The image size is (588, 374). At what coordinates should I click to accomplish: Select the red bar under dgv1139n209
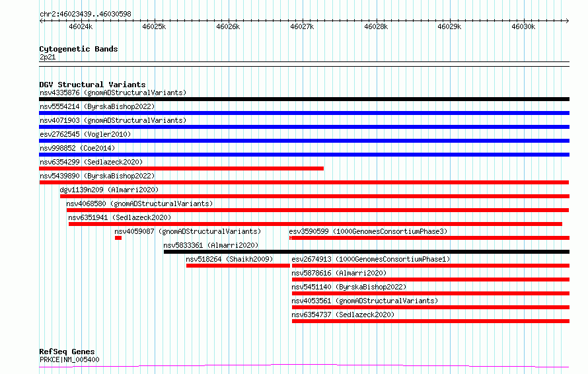[x=314, y=196]
